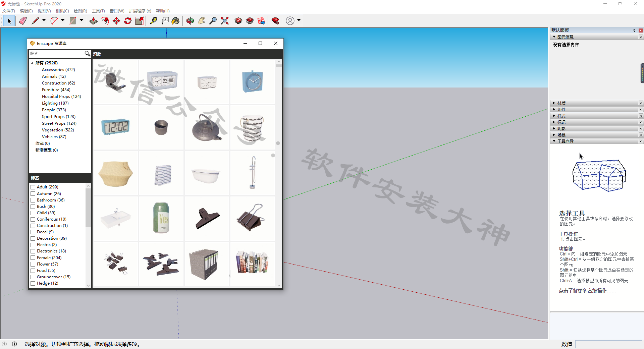The image size is (644, 349).
Task: Click the Enscape library search field
Action: click(x=56, y=54)
